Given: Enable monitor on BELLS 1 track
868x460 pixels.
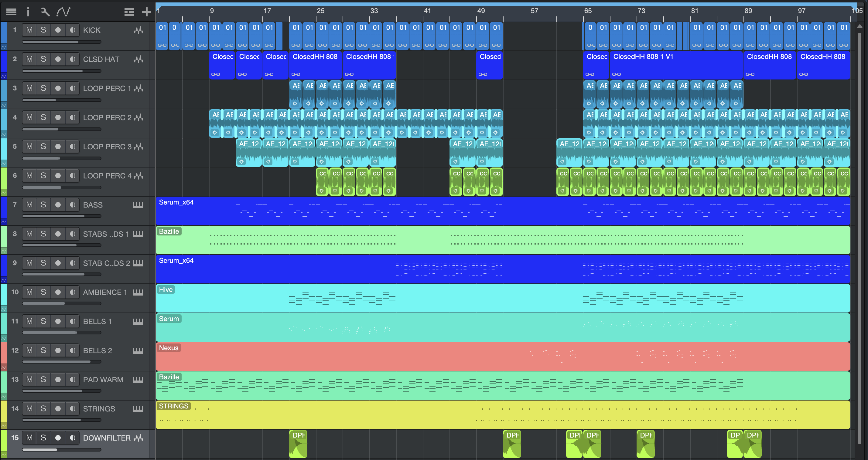Looking at the screenshot, I should (x=72, y=321).
